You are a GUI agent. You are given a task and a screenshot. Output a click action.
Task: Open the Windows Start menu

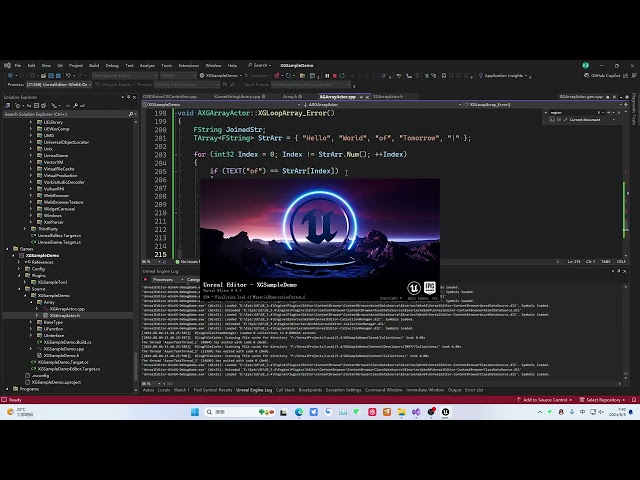click(195, 412)
